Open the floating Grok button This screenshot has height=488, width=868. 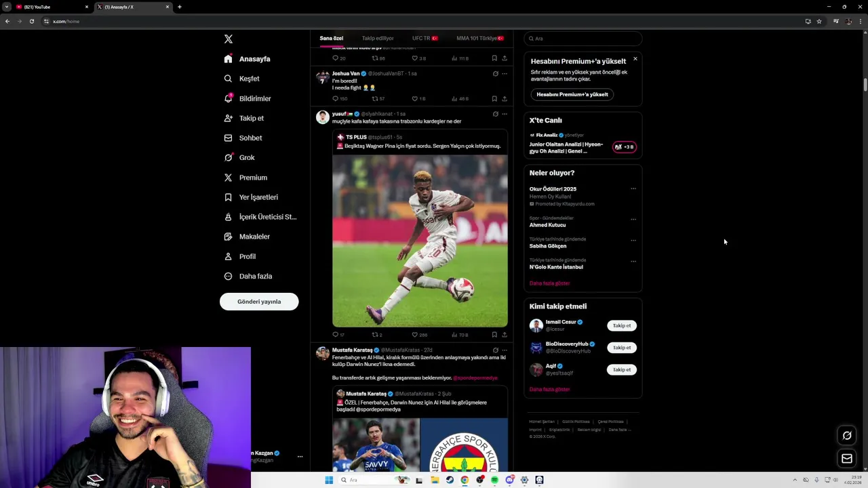(847, 435)
